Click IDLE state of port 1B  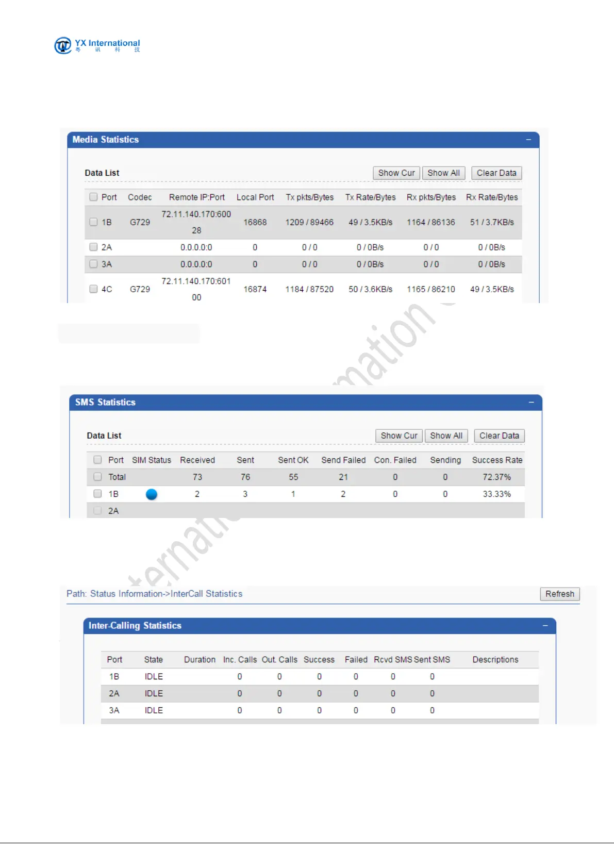(154, 677)
